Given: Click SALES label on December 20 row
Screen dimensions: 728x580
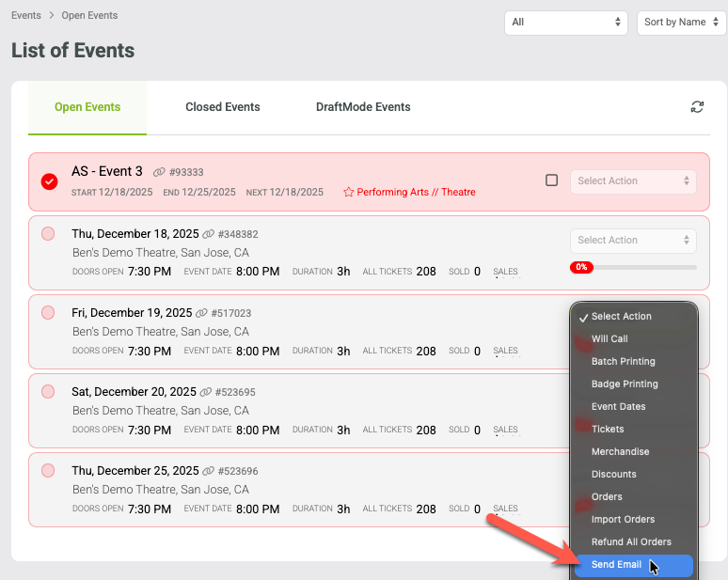Looking at the screenshot, I should 506,430.
